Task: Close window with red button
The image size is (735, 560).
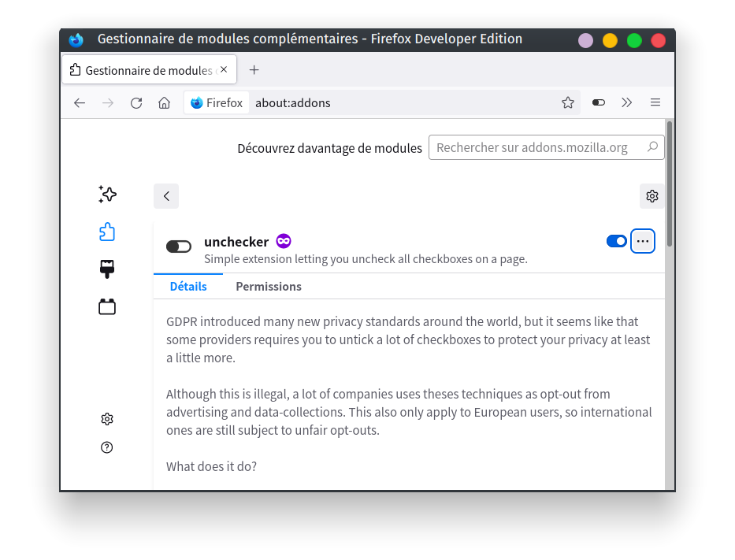Action: point(658,41)
